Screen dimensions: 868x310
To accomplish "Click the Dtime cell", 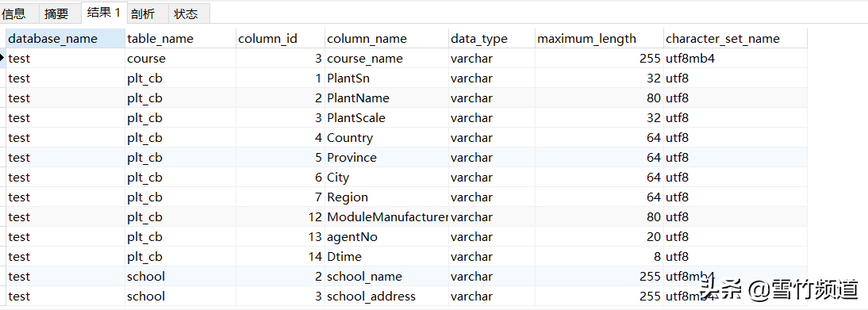I will (x=386, y=257).
